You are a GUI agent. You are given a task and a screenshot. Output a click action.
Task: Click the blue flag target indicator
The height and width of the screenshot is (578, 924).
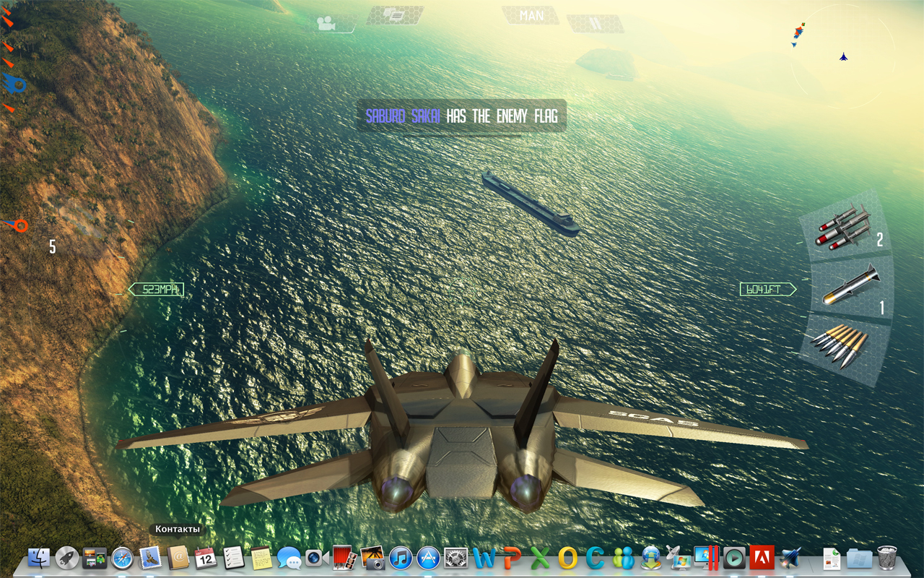14,85
